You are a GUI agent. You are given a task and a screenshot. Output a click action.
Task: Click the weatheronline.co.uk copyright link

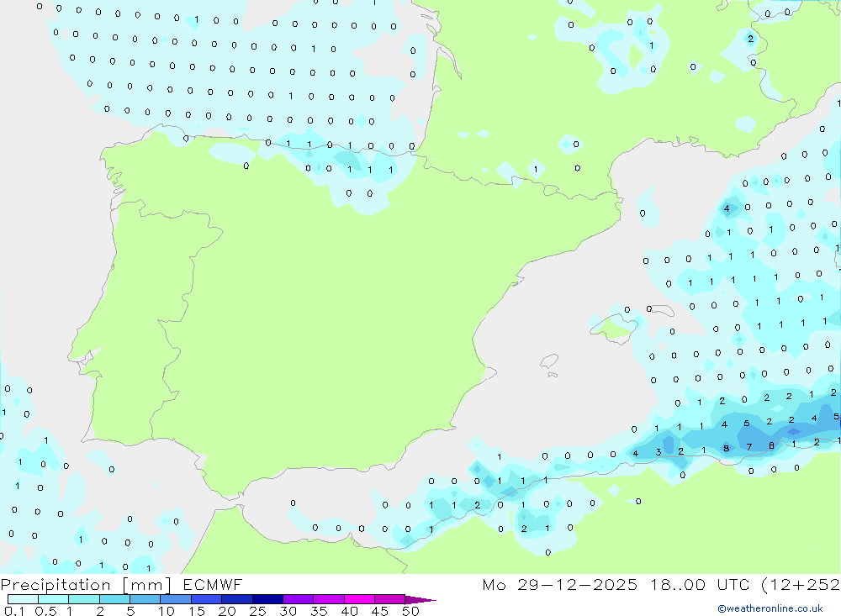pyautogui.click(x=770, y=608)
